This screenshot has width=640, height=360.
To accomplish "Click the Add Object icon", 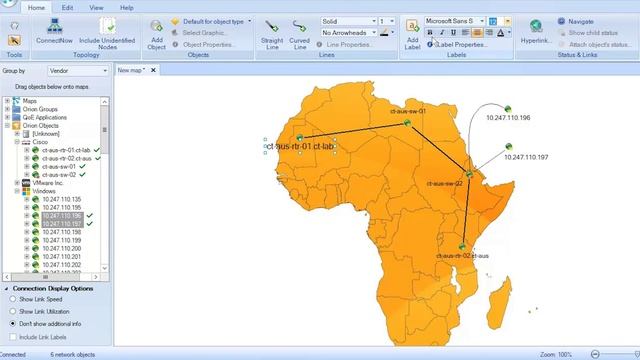I will coord(156,26).
